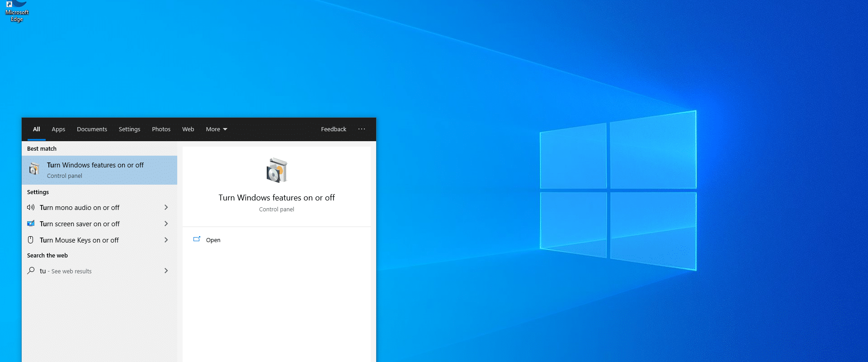Switch to the Settings tab

point(129,129)
